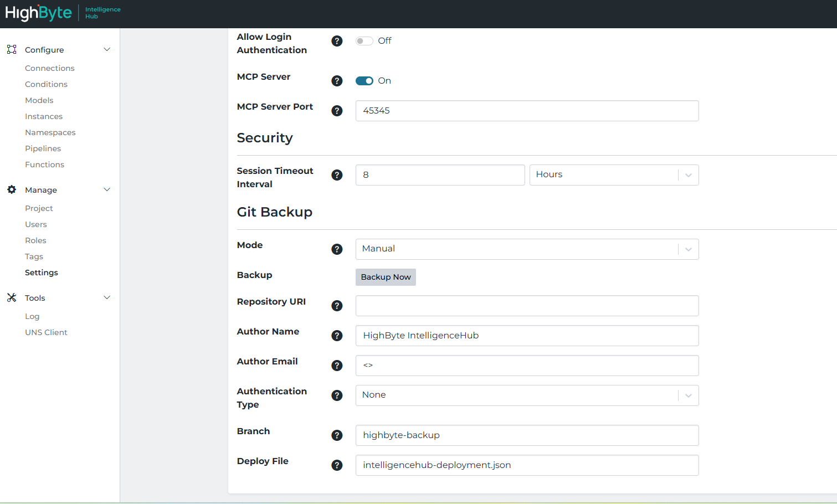Open help icon for Author Email
The width and height of the screenshot is (837, 504).
coord(337,366)
